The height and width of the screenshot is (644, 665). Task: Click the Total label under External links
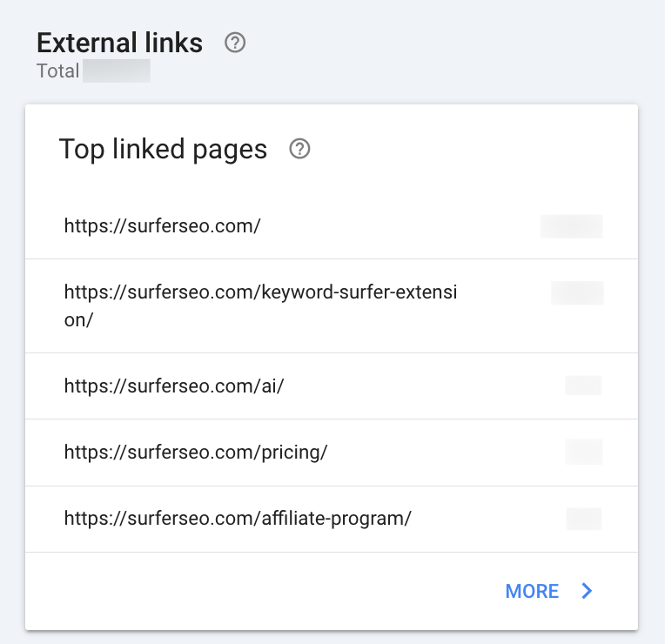(x=57, y=70)
